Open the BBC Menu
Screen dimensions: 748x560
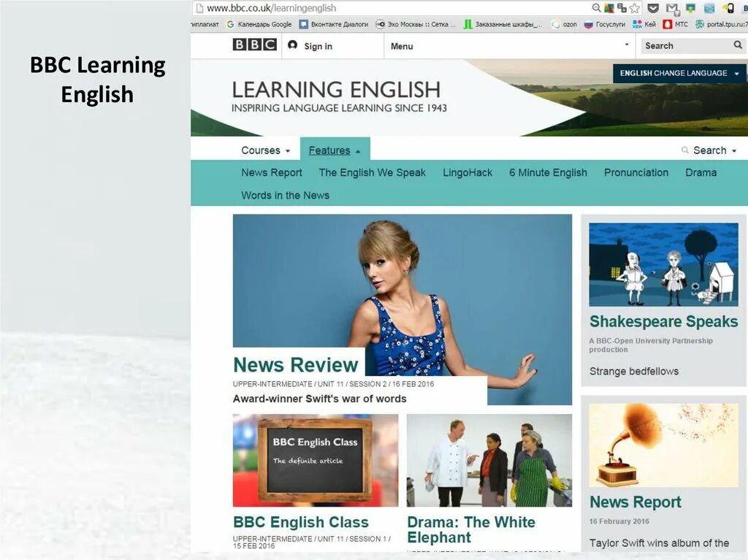(x=402, y=46)
